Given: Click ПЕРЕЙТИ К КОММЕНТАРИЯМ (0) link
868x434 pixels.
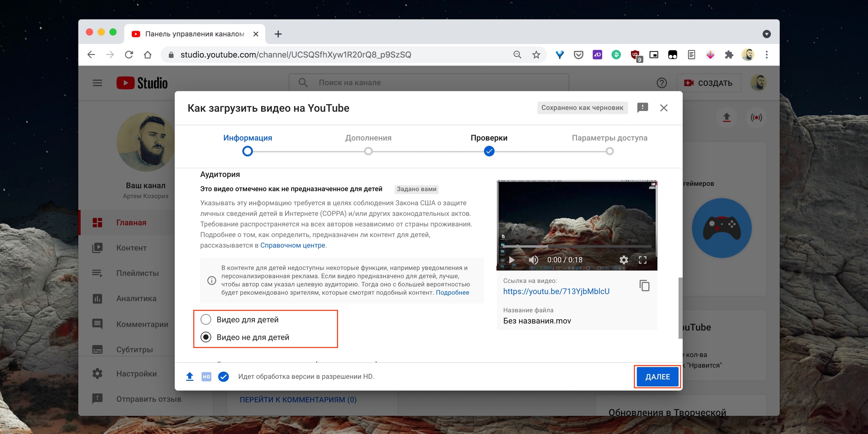Looking at the screenshot, I should point(298,400).
